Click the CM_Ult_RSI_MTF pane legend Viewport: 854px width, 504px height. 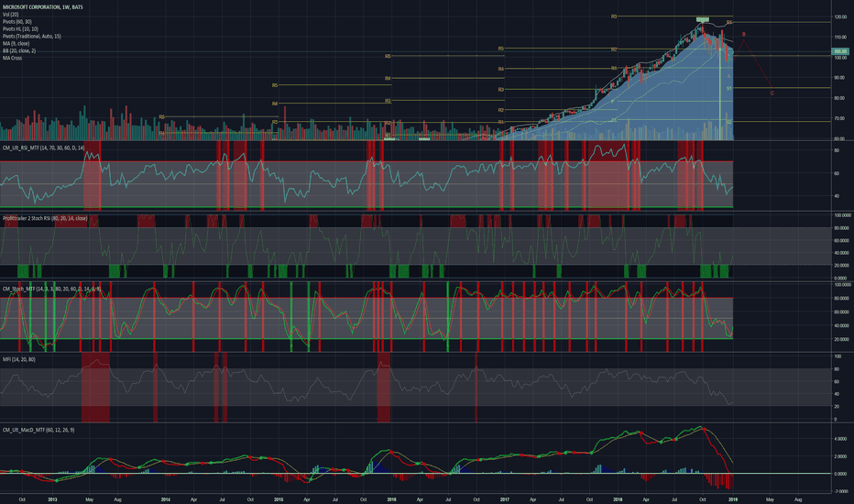(x=44, y=148)
